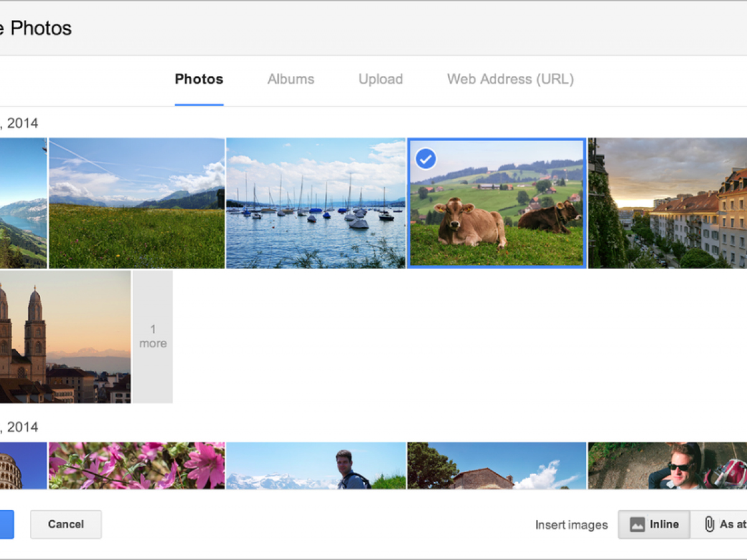Screen dimensions: 747x560
Task: Select the sailboats on lake photo
Action: [316, 203]
